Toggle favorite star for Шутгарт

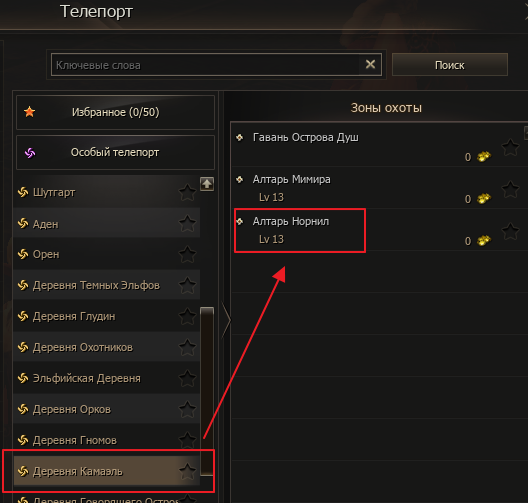tap(187, 193)
